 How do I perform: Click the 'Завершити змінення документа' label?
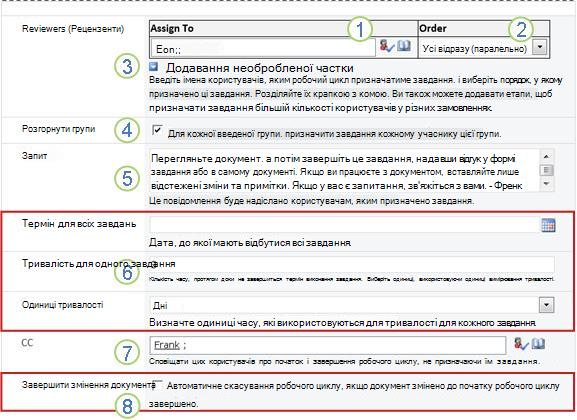click(x=88, y=385)
